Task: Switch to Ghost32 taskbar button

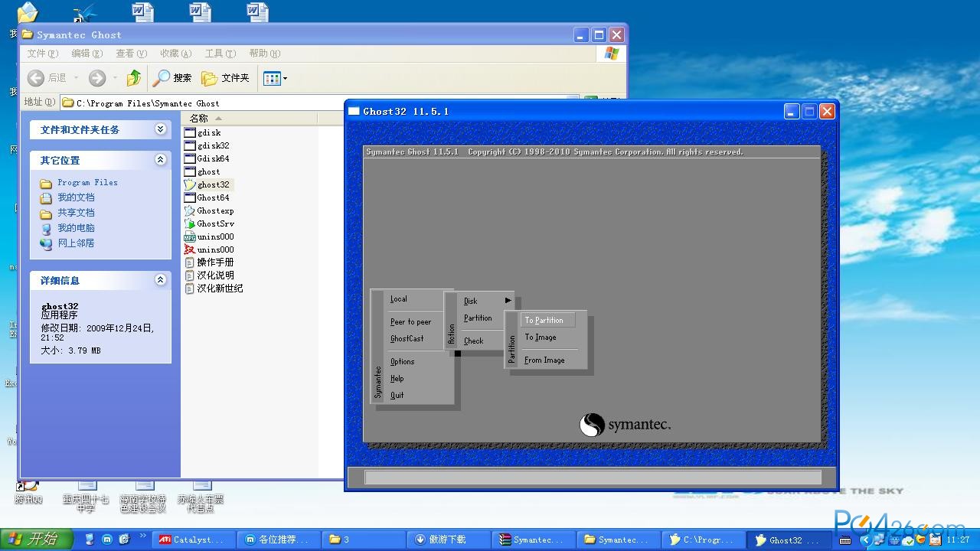Action: pos(788,540)
